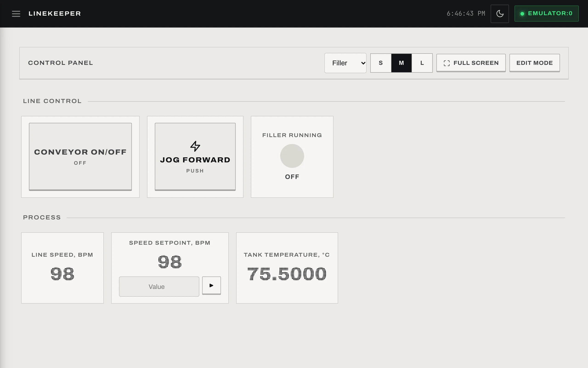Image resolution: width=588 pixels, height=368 pixels.
Task: Click the Filler Running OFF status text
Action: (292, 177)
